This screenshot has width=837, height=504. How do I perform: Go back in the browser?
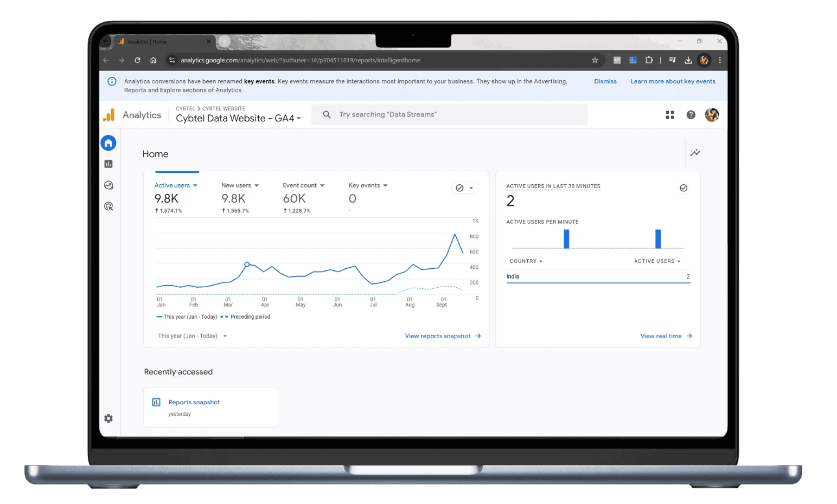click(106, 60)
